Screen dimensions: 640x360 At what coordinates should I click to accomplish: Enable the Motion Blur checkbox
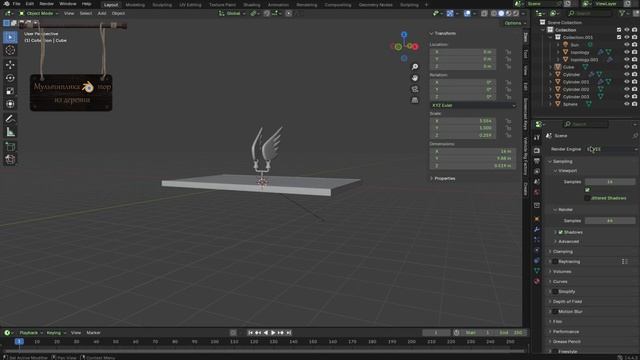point(555,311)
